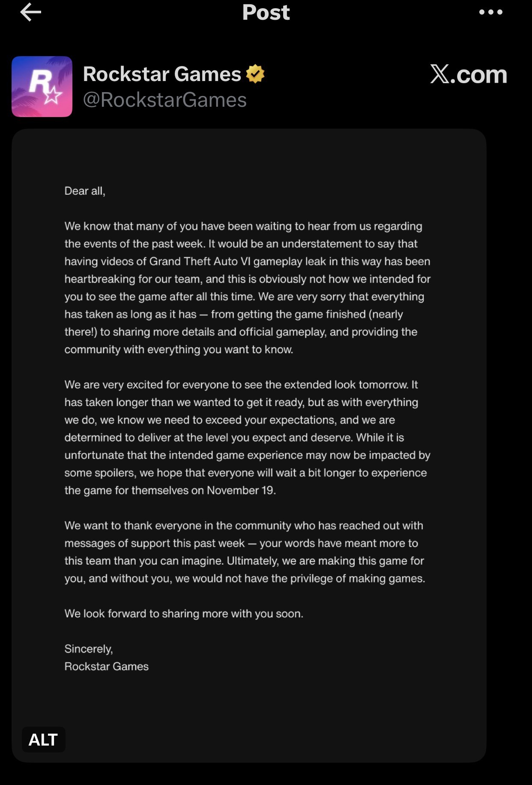Image resolution: width=532 pixels, height=785 pixels.
Task: Click the line starting 'We want to thank everyone'
Action: pos(244,526)
